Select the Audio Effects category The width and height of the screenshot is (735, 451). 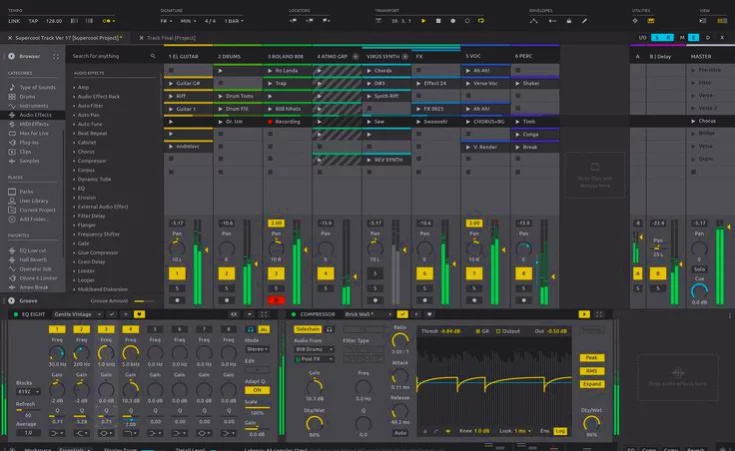[32, 115]
